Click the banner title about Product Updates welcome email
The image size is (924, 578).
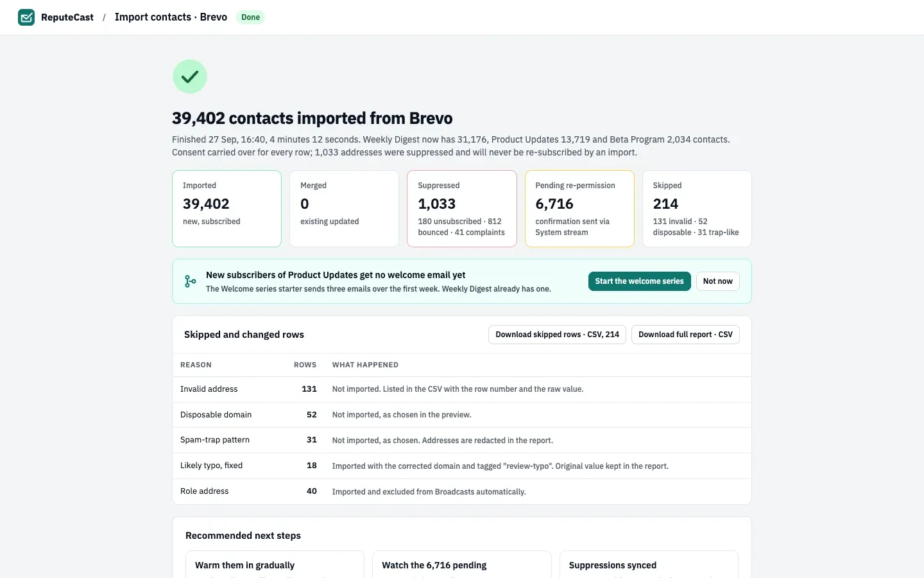(336, 275)
